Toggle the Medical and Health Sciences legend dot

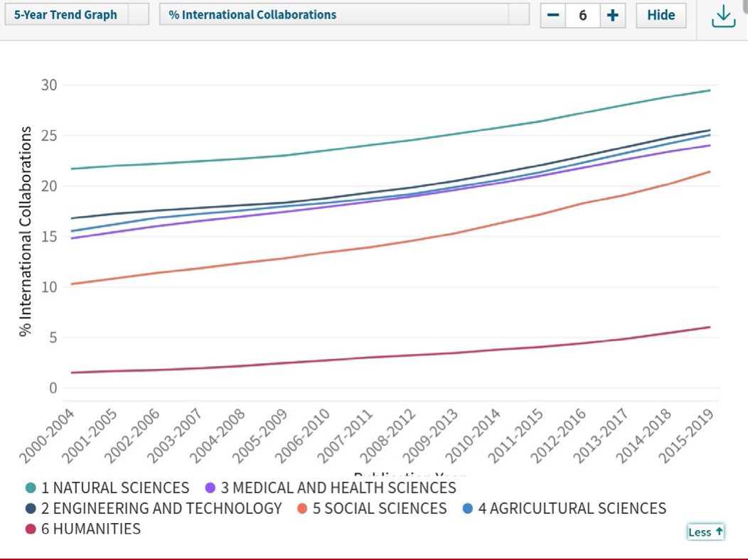point(210,488)
